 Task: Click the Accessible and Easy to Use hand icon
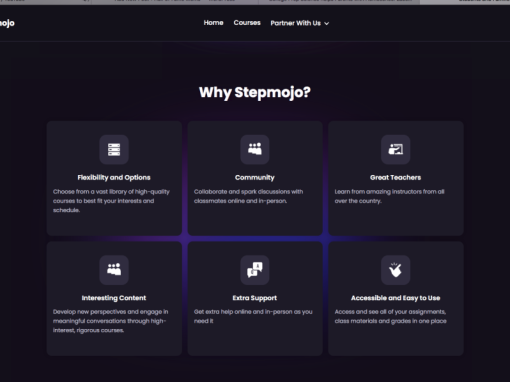396,270
